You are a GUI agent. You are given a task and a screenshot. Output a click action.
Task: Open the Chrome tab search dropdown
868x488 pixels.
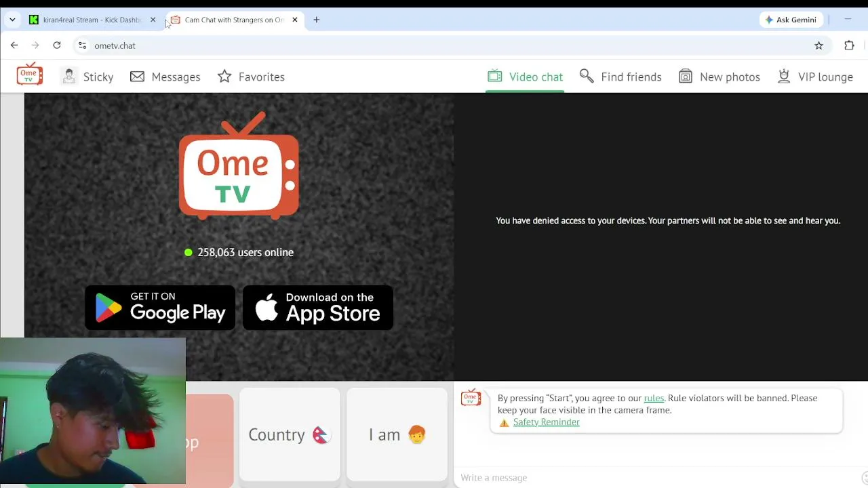[12, 20]
